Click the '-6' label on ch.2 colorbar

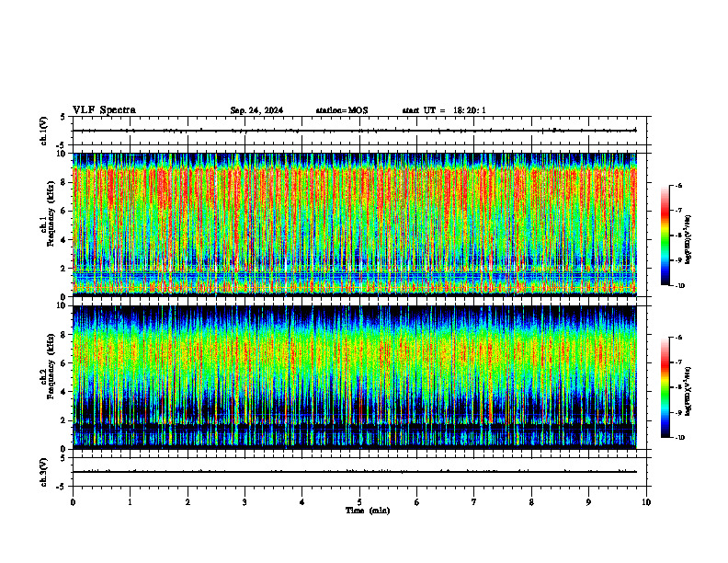click(678, 338)
